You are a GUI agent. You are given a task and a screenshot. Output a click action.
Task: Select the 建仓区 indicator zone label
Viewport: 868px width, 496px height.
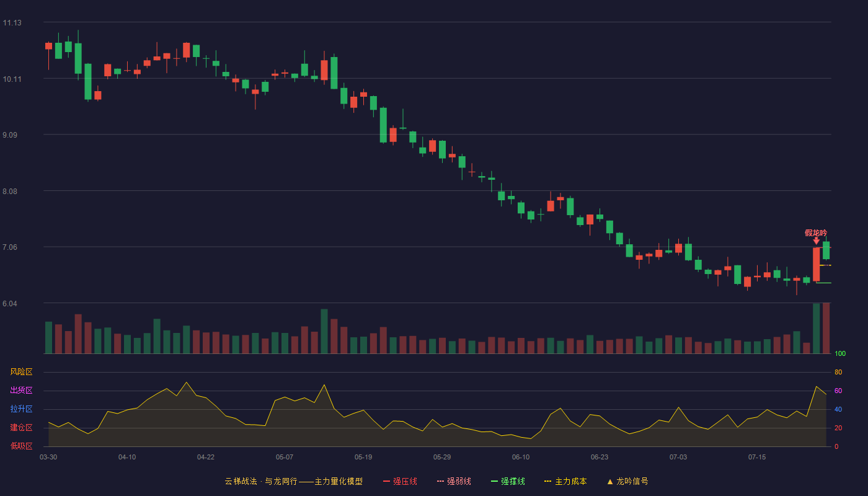coord(21,428)
